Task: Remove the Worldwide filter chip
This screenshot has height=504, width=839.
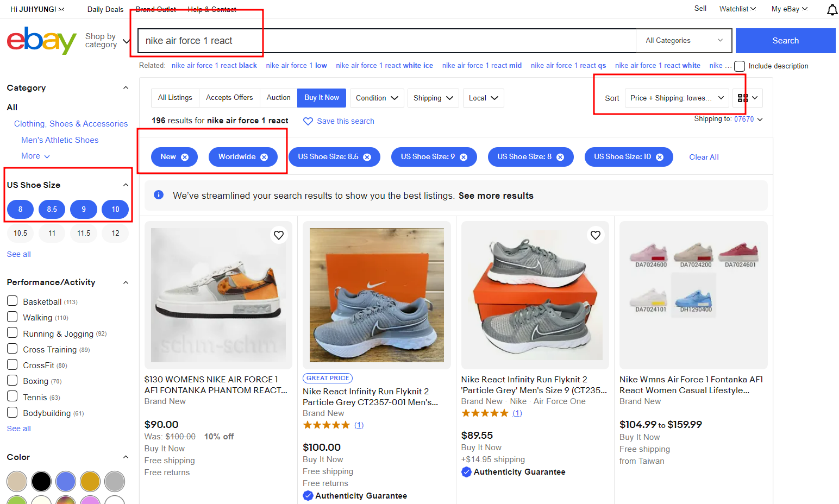Action: click(264, 157)
